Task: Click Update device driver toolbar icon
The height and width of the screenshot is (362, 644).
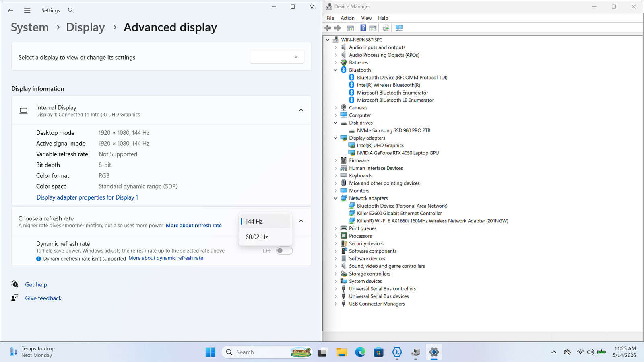Action: [x=386, y=28]
